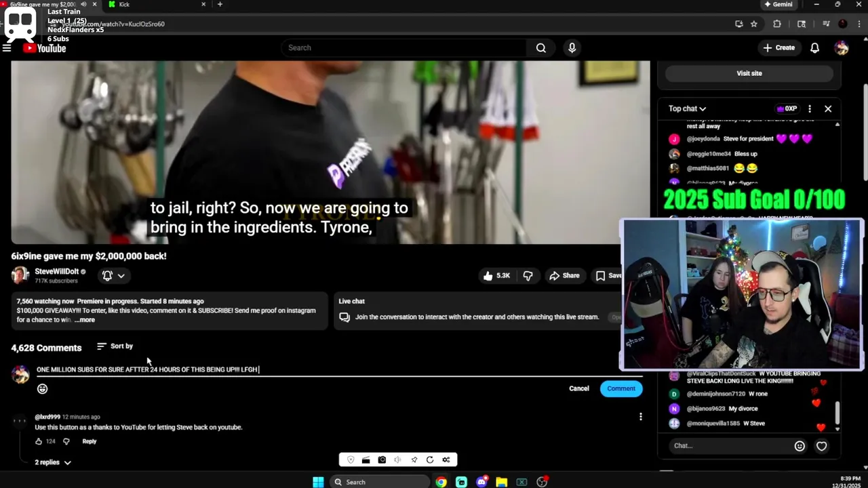Open the @lxrd999 comment options menu

(x=640, y=417)
